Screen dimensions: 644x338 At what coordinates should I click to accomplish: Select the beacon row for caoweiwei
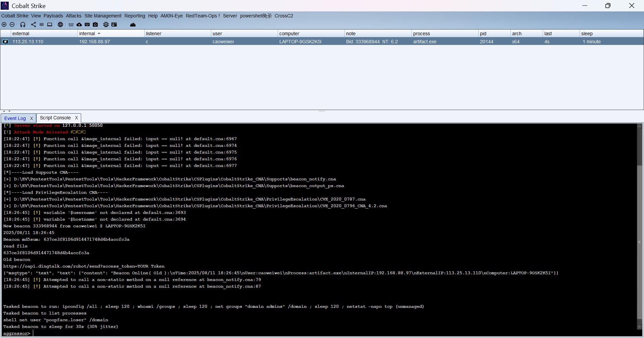click(223, 42)
